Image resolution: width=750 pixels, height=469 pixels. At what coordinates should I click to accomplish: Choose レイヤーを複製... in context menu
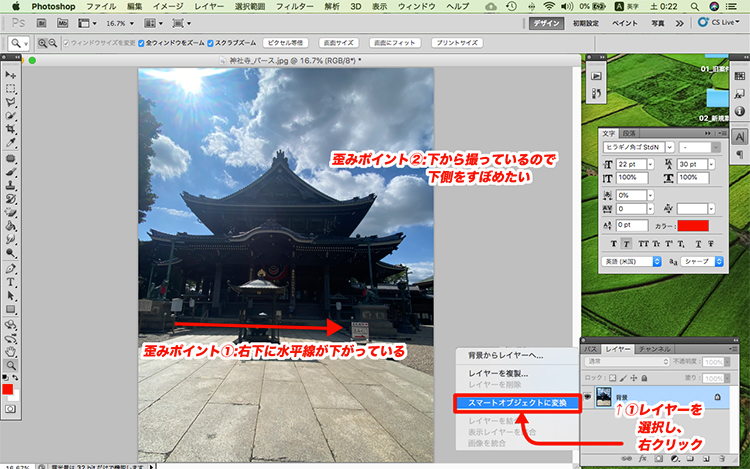click(498, 373)
